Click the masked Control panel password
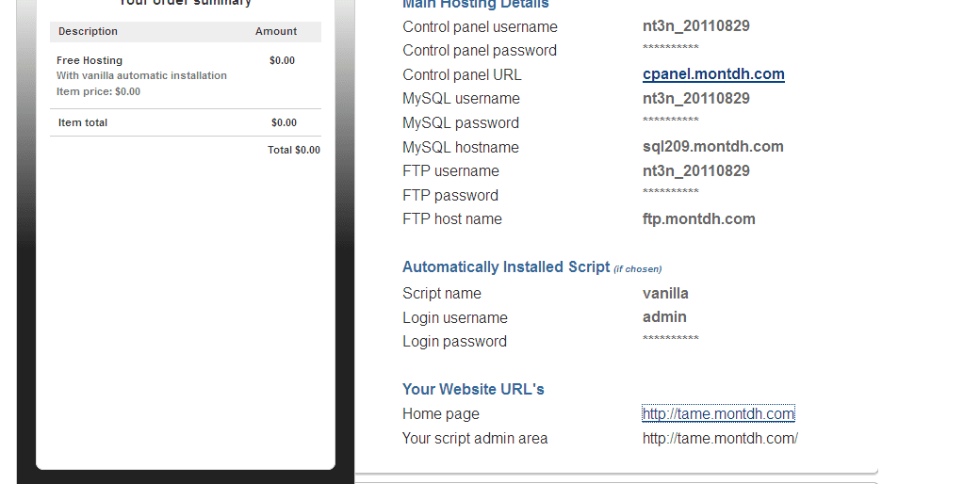The image size is (980, 484). pyautogui.click(x=670, y=48)
